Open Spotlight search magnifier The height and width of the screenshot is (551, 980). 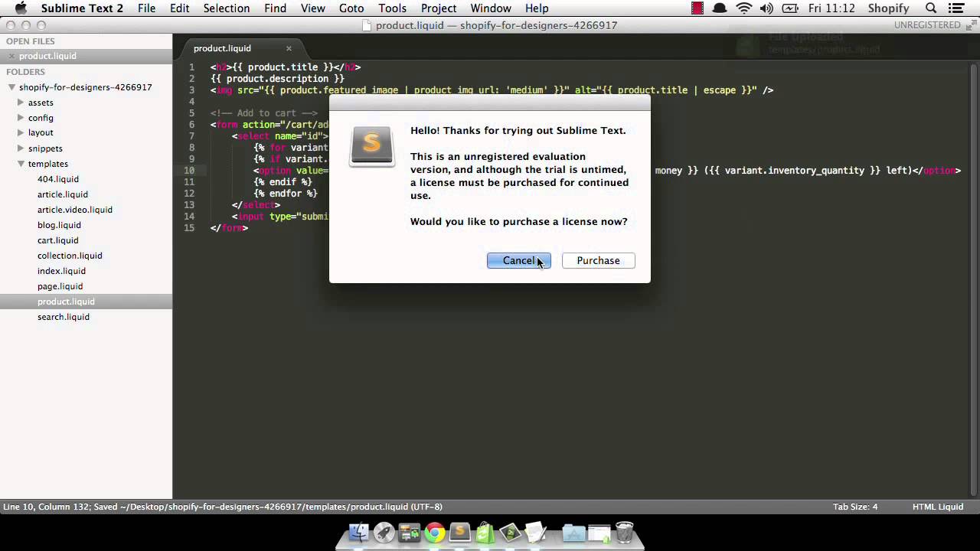click(931, 8)
